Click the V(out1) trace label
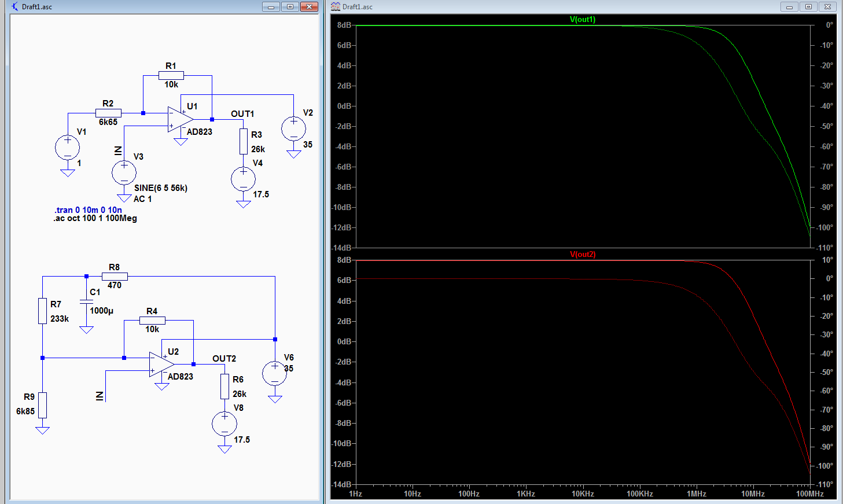 (583, 19)
